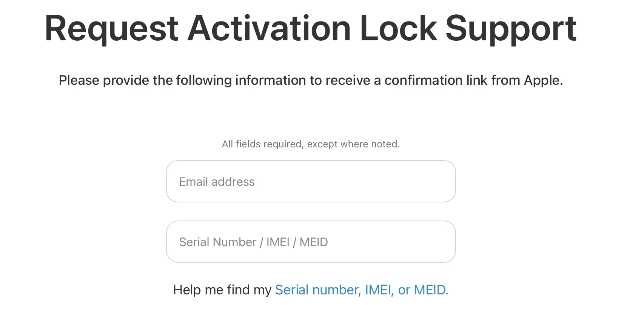644x317 pixels.
Task: Click the 'Help me find my' text
Action: tap(222, 290)
